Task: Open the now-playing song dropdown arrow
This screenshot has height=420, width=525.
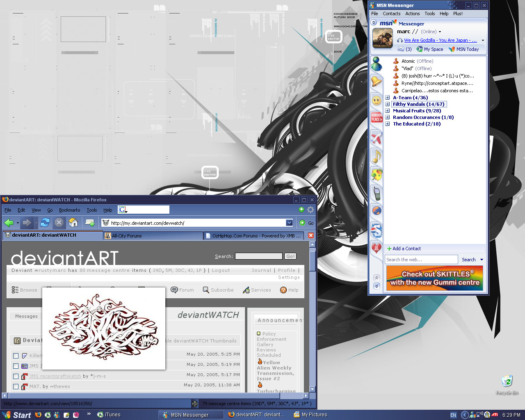Action: point(483,41)
